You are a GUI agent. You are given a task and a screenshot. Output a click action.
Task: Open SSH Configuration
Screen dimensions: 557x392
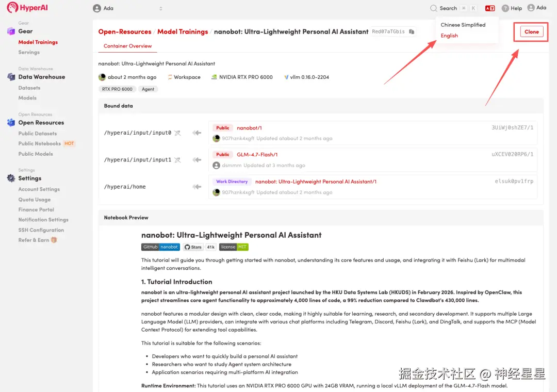41,230
